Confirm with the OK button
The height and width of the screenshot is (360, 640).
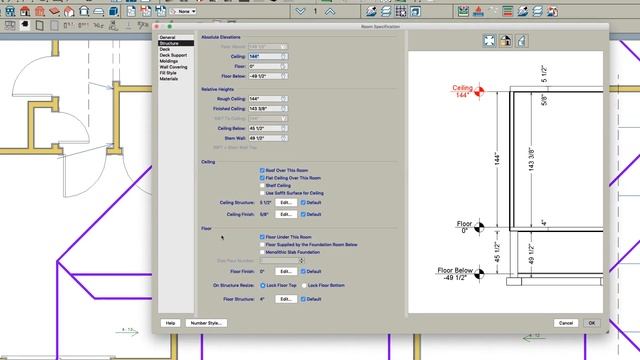(x=592, y=323)
